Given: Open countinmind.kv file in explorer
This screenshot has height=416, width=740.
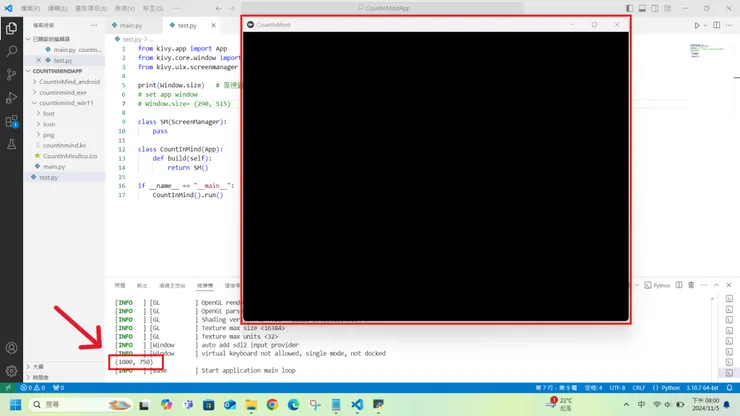Looking at the screenshot, I should click(65, 145).
